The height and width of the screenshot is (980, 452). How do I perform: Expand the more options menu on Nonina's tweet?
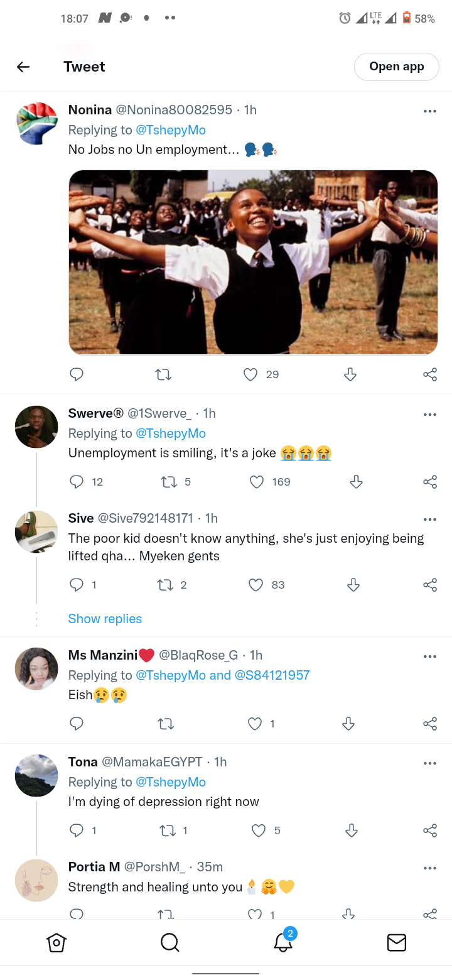pos(430,111)
